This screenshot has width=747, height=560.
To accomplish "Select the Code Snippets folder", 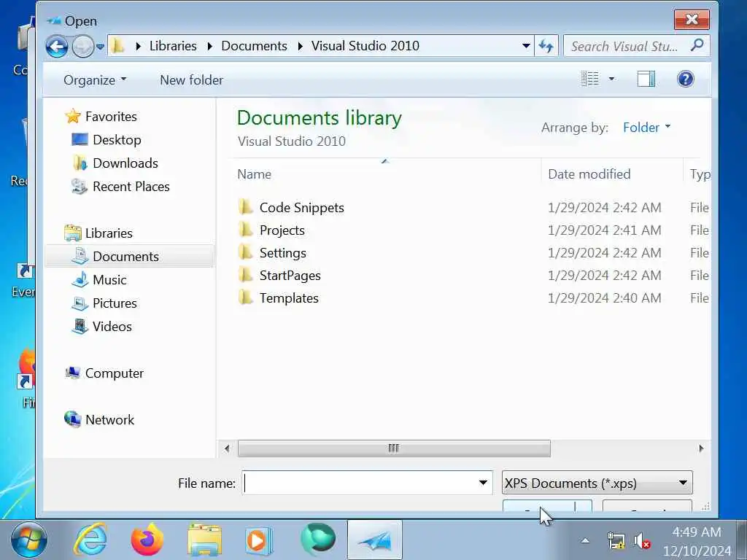I will coord(301,208).
